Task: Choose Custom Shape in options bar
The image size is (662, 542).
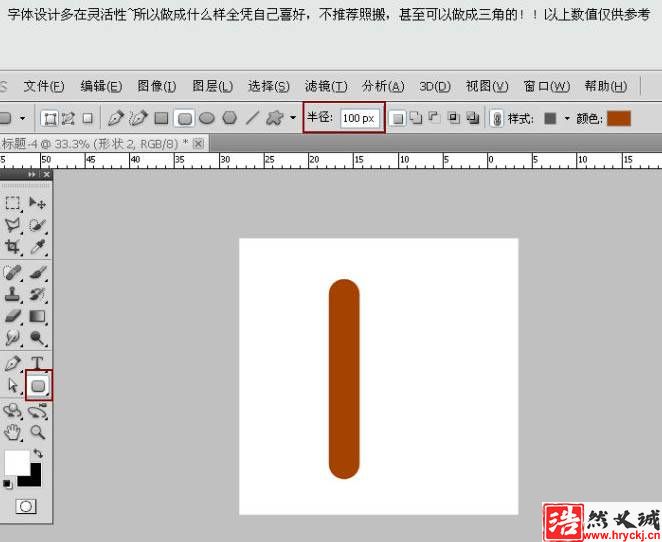Action: click(275, 118)
